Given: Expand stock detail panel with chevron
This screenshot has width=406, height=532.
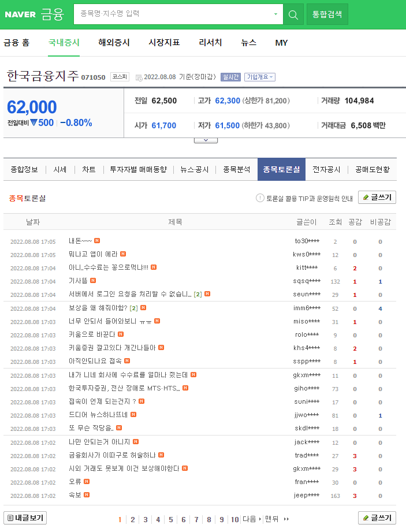Looking at the screenshot, I should coord(206,140).
